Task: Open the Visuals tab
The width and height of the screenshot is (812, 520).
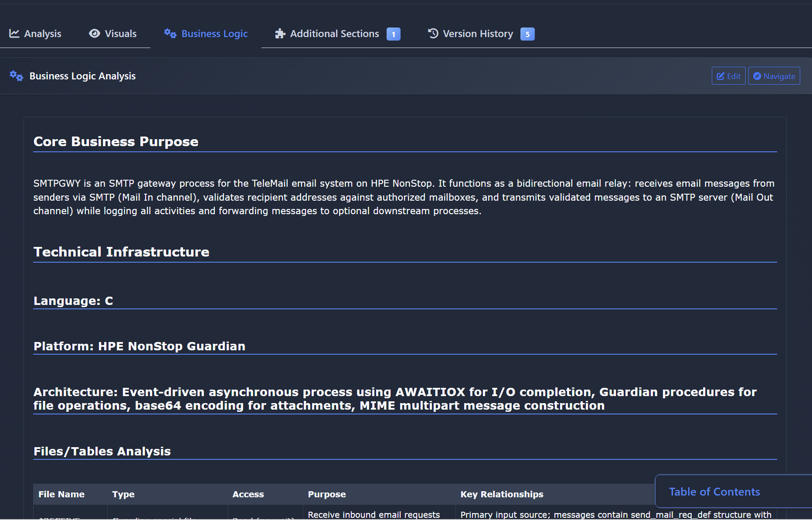Action: (x=120, y=34)
